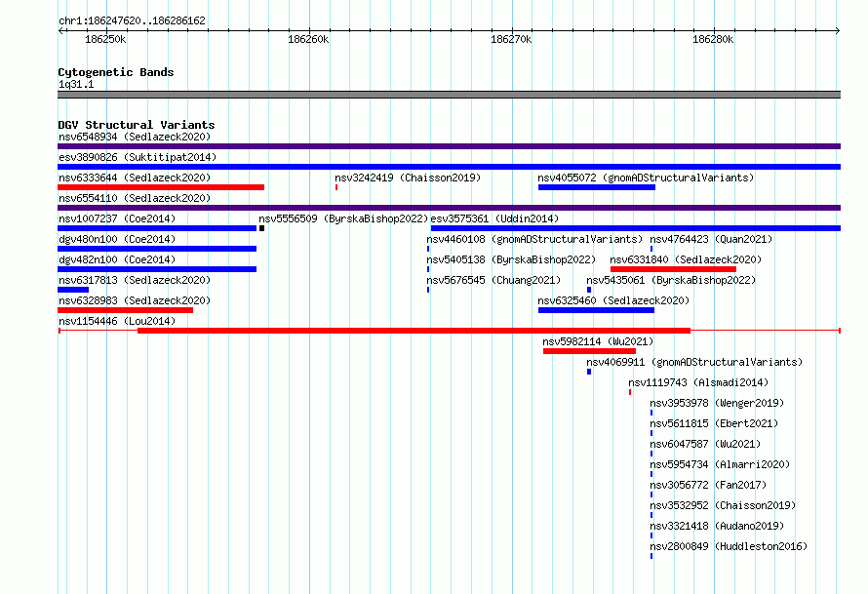
Task: Select the blue bar under dgv480n100
Action: [157, 249]
